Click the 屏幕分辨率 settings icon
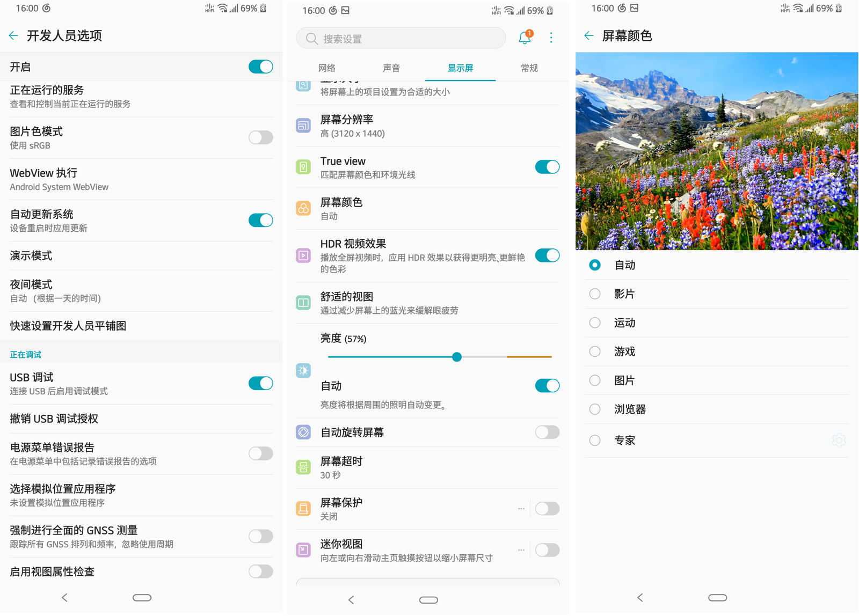 (303, 126)
